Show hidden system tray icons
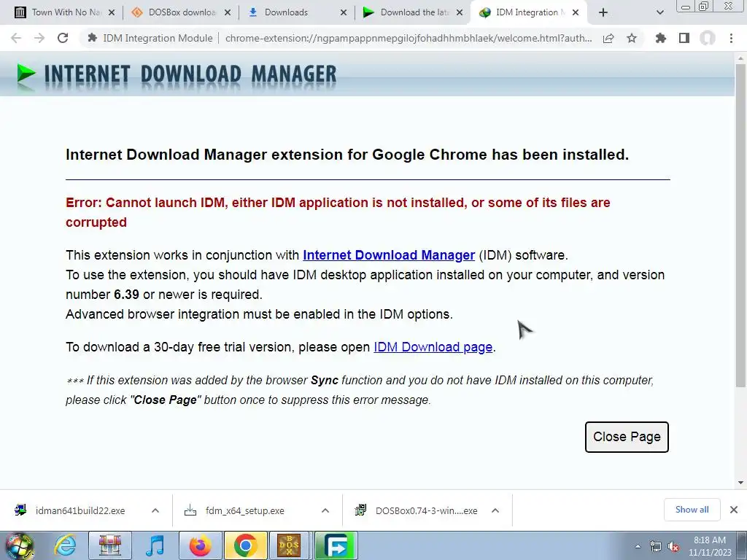This screenshot has width=747, height=560. (x=638, y=546)
